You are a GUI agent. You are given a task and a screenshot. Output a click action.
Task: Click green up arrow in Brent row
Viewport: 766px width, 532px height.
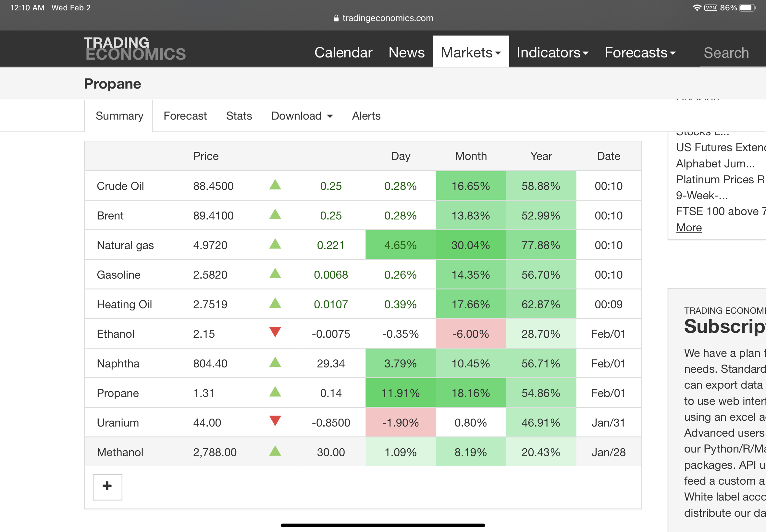coord(275,214)
